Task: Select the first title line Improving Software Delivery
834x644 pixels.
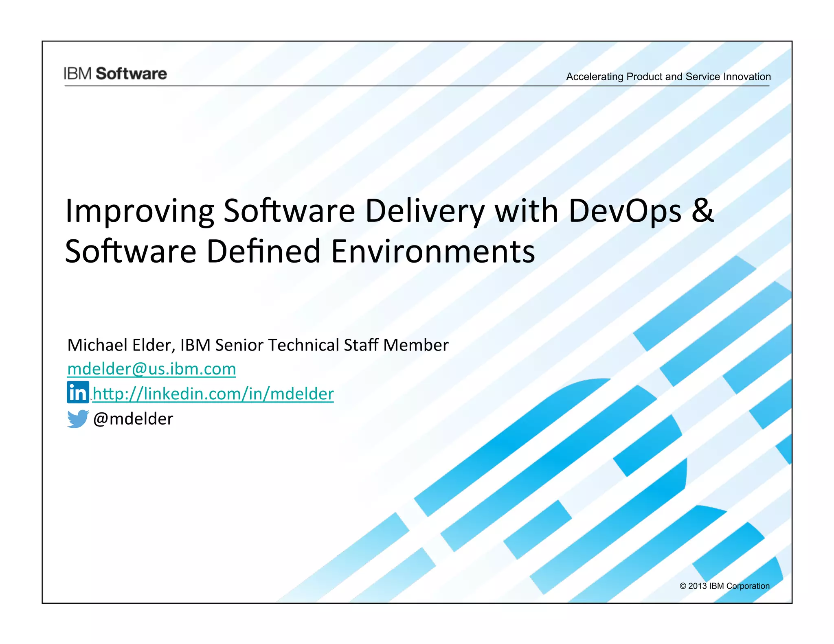Action: 285,211
